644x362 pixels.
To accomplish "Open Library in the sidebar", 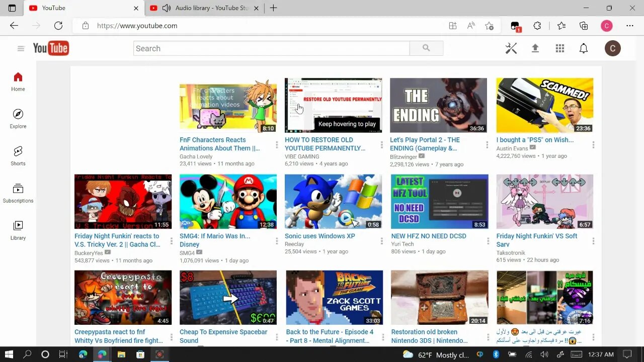I will 18,231.
